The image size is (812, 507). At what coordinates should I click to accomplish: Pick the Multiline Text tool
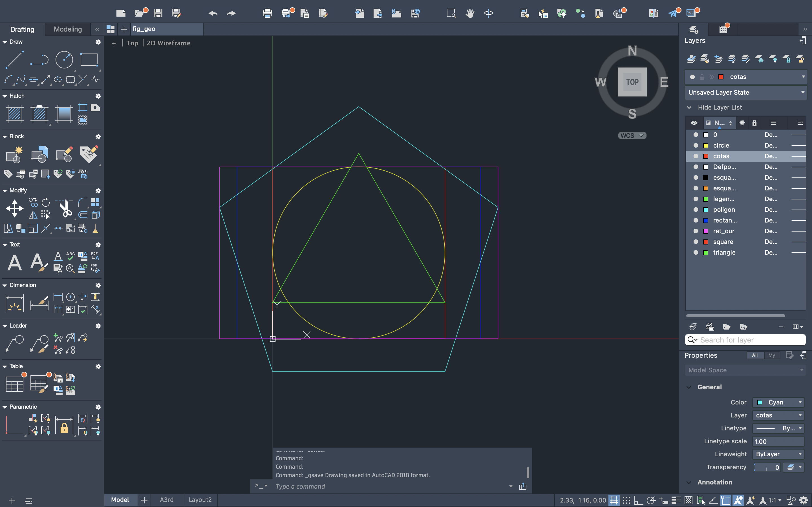click(14, 262)
